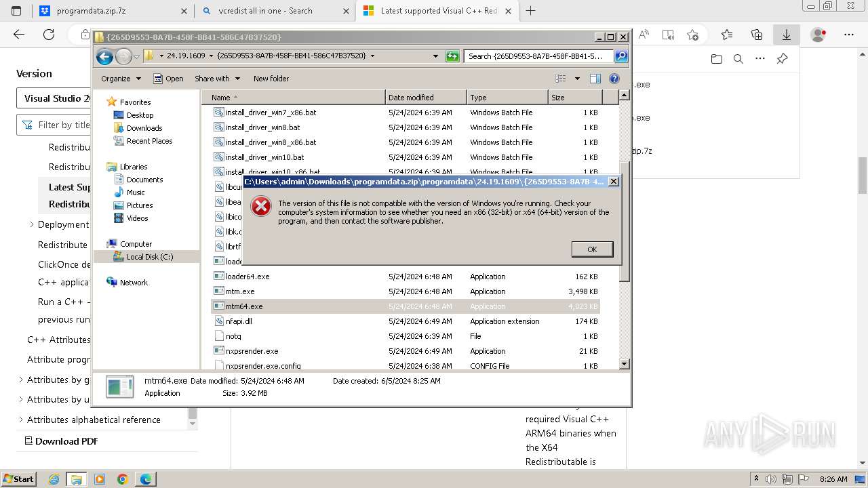868x488 pixels.
Task: Select Desktop in navigation pane
Action: click(140, 115)
